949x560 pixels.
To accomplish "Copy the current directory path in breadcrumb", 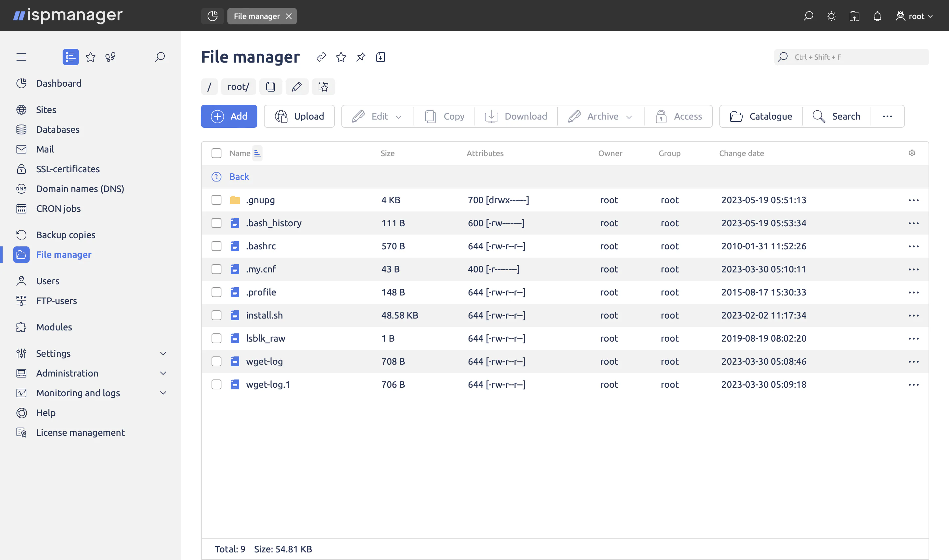I will (270, 86).
